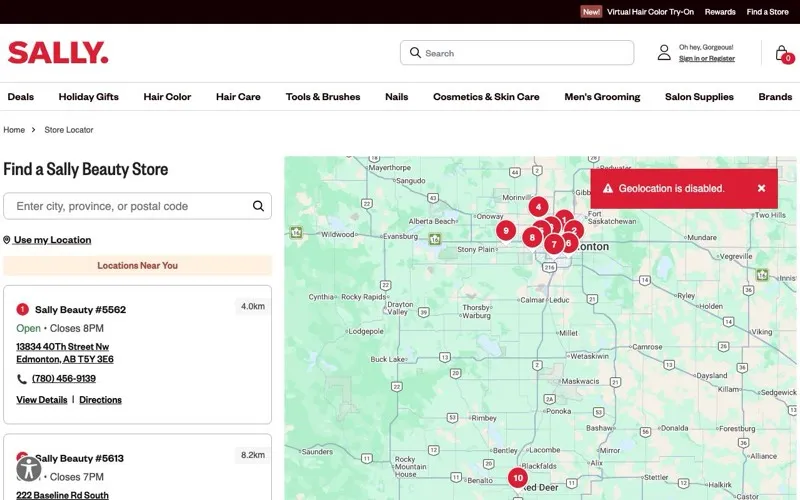Open the accessibility options icon
The height and width of the screenshot is (500, 800).
click(29, 468)
